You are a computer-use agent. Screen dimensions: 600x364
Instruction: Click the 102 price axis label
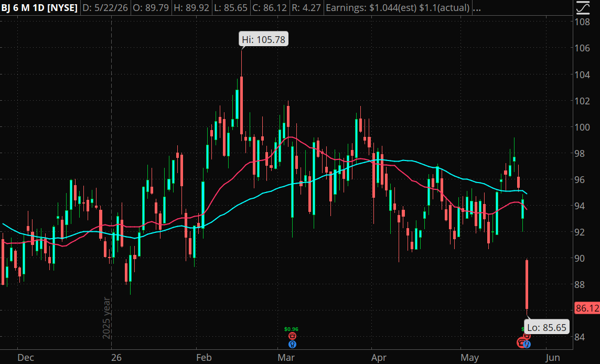(x=582, y=101)
